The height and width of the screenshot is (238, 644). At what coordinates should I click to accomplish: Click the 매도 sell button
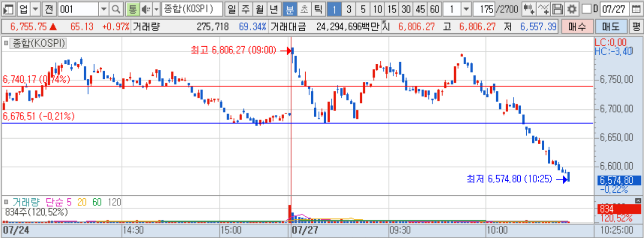pyautogui.click(x=610, y=26)
